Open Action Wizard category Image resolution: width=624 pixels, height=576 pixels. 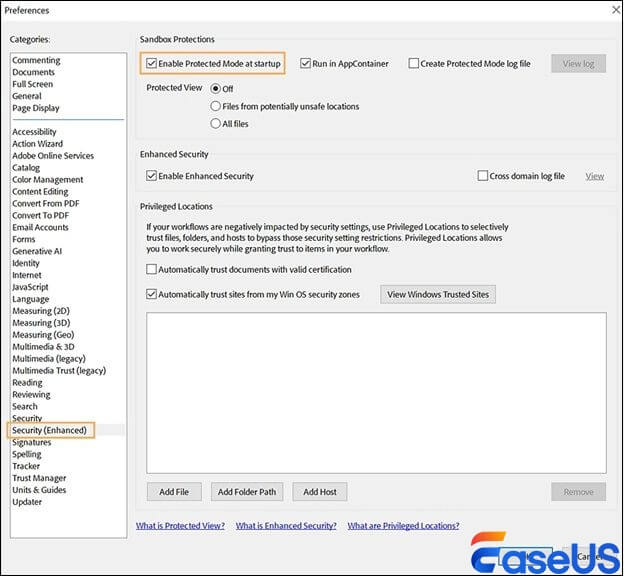tap(37, 144)
